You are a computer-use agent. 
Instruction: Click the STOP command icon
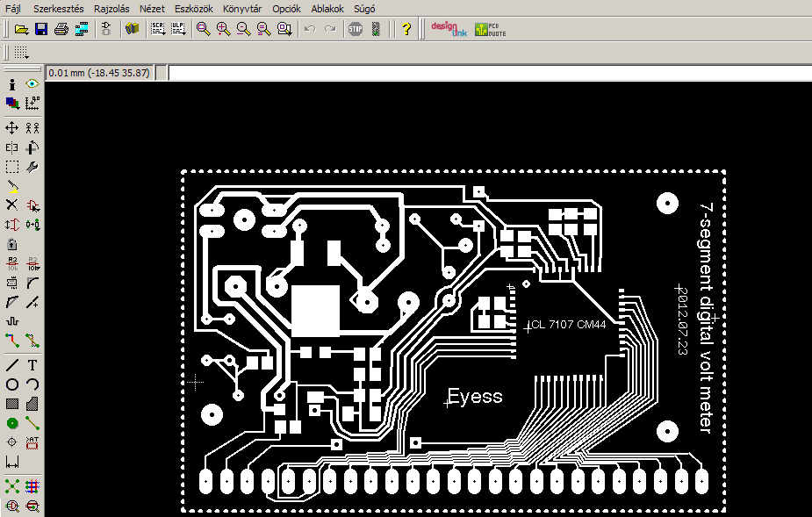356,29
